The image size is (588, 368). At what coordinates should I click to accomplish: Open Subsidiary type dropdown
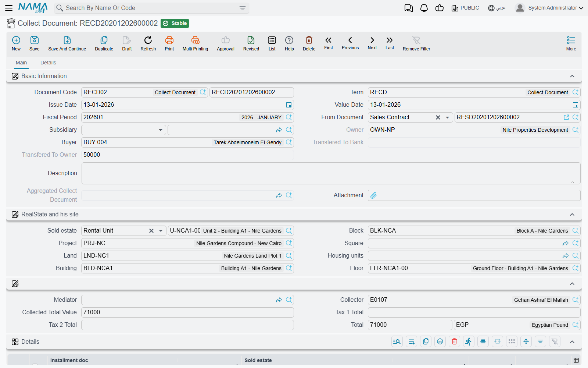pos(161,130)
